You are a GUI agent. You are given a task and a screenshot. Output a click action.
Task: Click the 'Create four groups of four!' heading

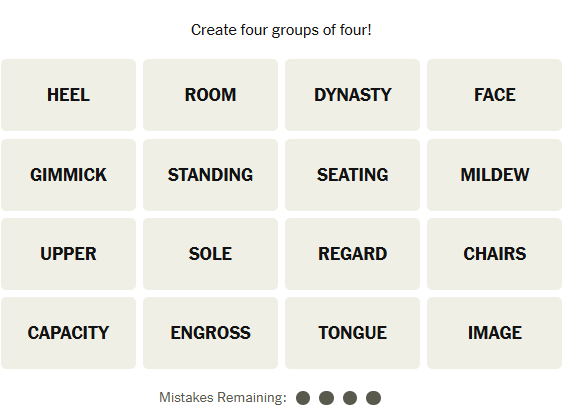pyautogui.click(x=281, y=30)
